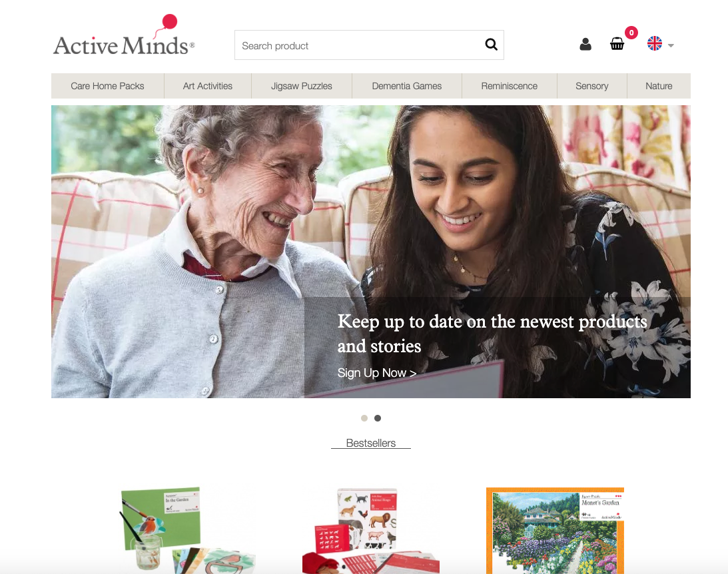Screen dimensions: 728x574
Task: Open the Dementia Games menu
Action: [x=407, y=86]
